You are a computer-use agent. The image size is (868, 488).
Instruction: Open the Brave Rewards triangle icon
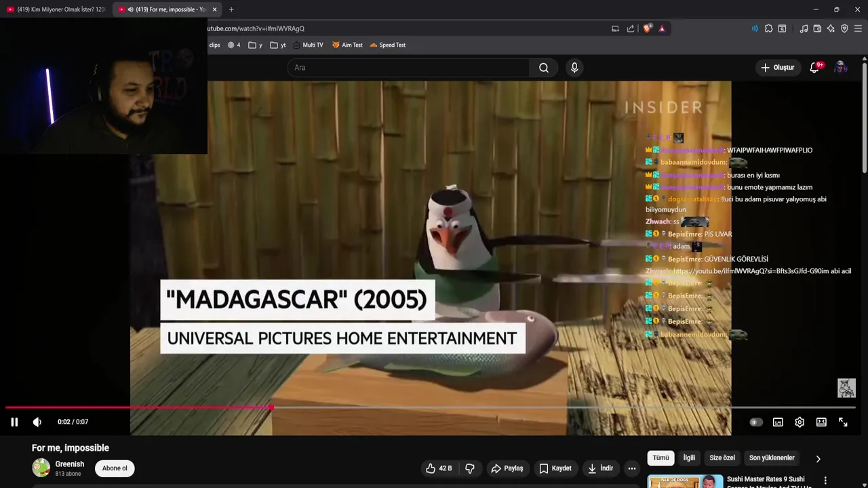click(x=662, y=28)
